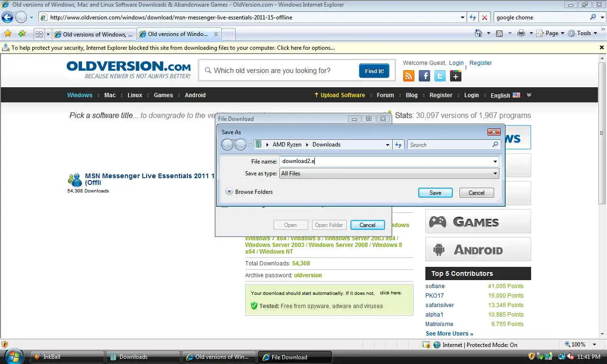Click Save in the Save As dialog
Viewport: 607px width, 364px height.
435,192
